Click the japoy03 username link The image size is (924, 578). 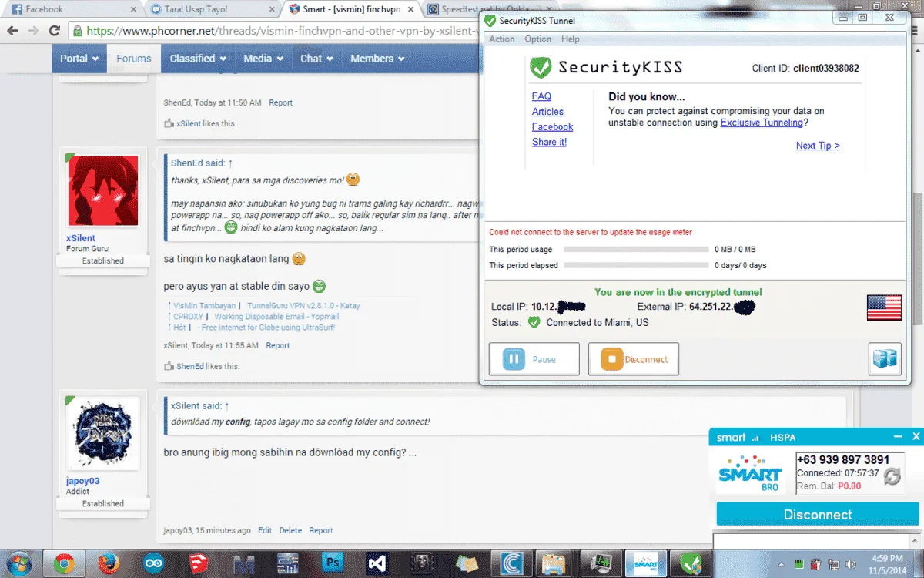coord(83,481)
